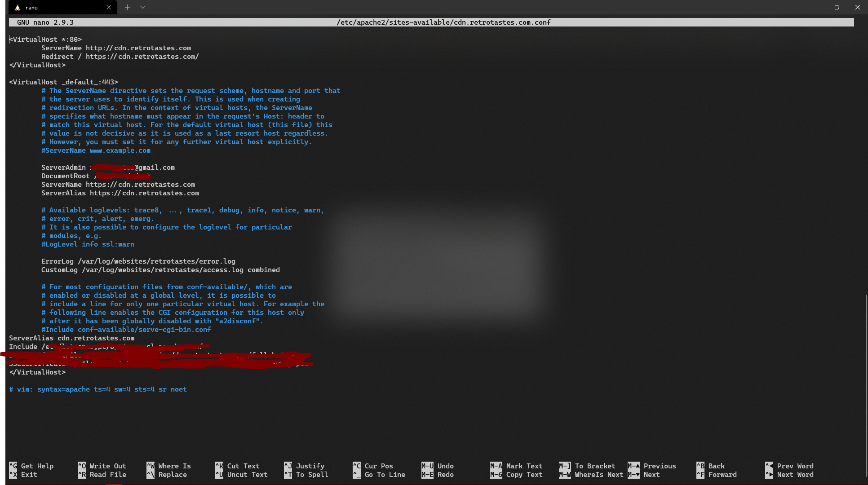The width and height of the screenshot is (868, 485).
Task: Click the Go To Line label
Action: point(385,475)
